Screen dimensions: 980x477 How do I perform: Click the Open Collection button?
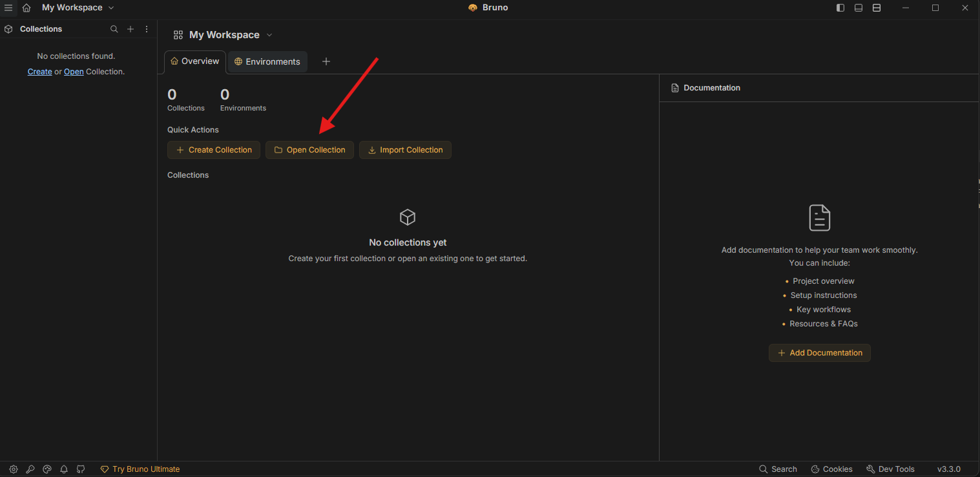click(x=309, y=150)
